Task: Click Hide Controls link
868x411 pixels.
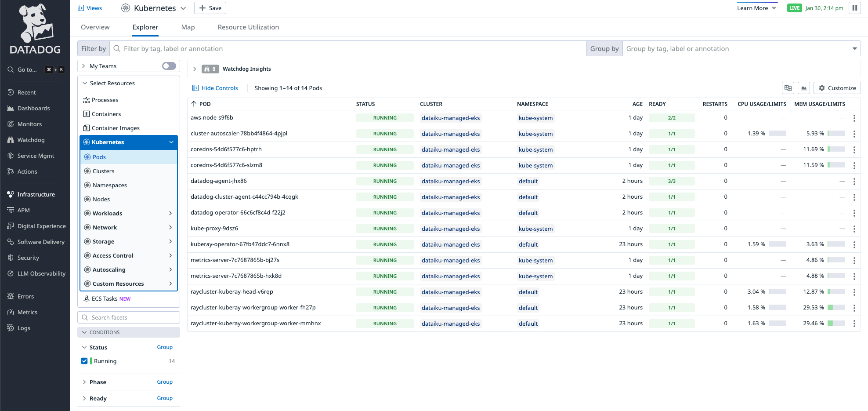Action: tap(215, 88)
